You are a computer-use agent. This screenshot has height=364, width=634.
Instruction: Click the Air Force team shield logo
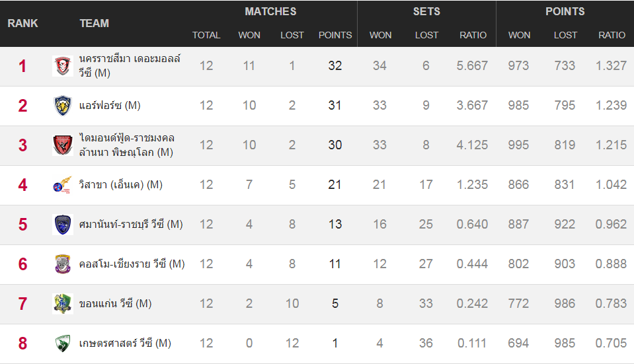[x=63, y=106]
